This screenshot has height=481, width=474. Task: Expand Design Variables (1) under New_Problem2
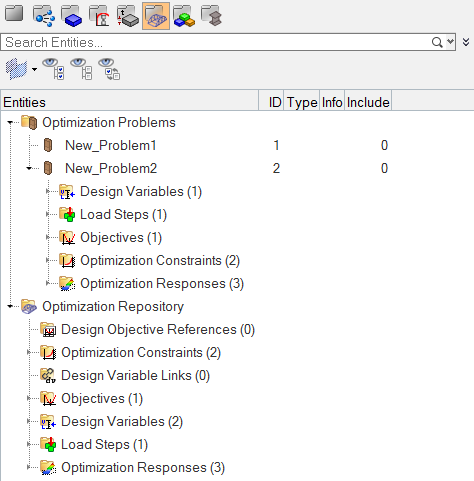pos(48,191)
